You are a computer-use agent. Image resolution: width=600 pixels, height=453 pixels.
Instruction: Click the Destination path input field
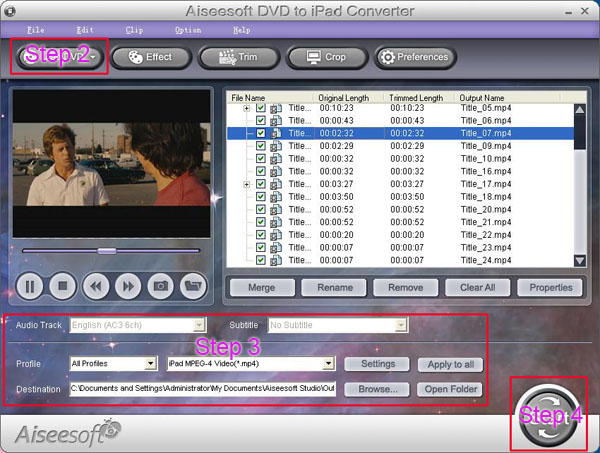click(x=200, y=389)
